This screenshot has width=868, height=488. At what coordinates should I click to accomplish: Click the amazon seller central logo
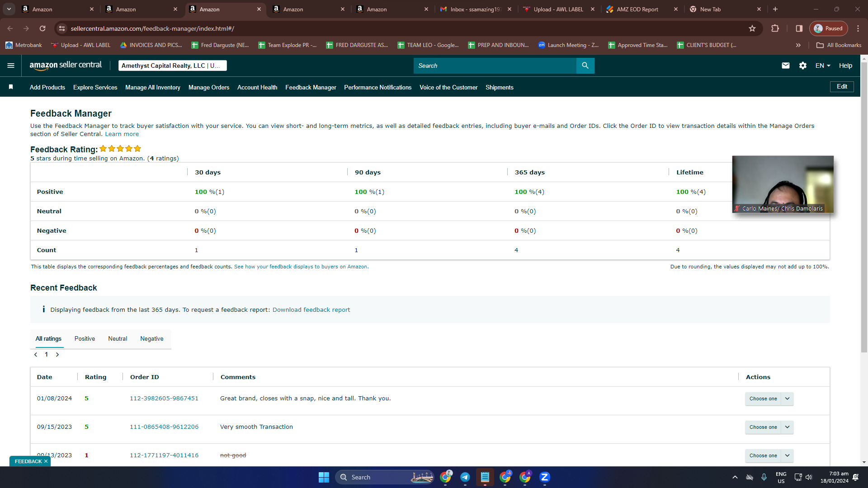coord(66,66)
